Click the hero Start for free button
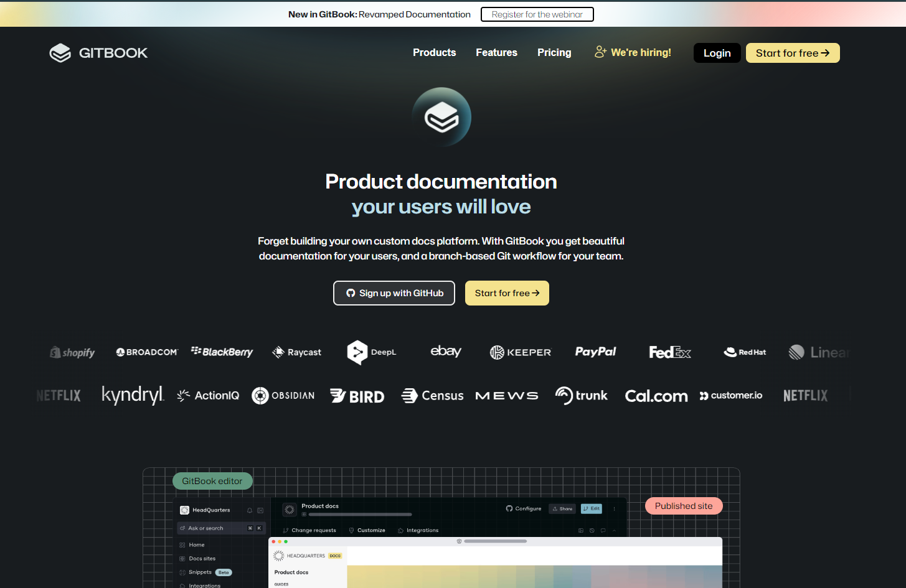This screenshot has height=588, width=906. point(507,293)
